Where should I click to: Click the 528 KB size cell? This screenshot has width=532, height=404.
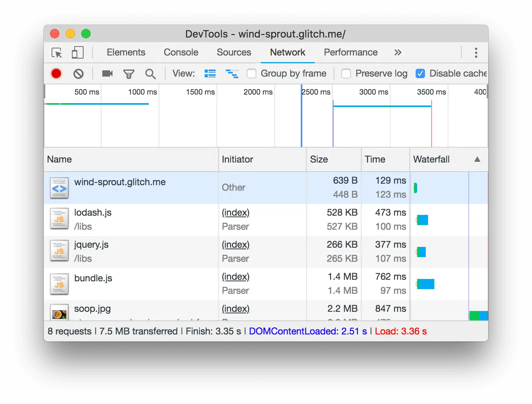(x=342, y=213)
